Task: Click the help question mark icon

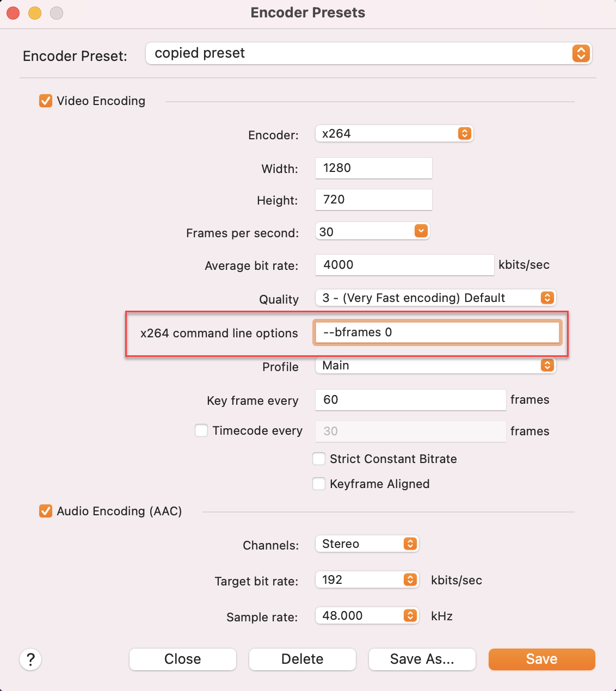Action: [x=30, y=659]
